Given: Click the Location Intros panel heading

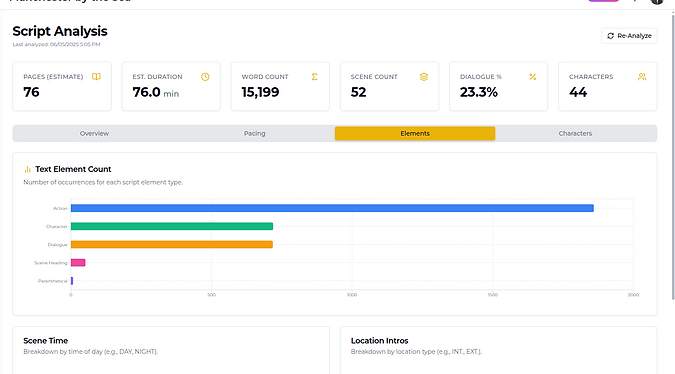Looking at the screenshot, I should click(379, 340).
